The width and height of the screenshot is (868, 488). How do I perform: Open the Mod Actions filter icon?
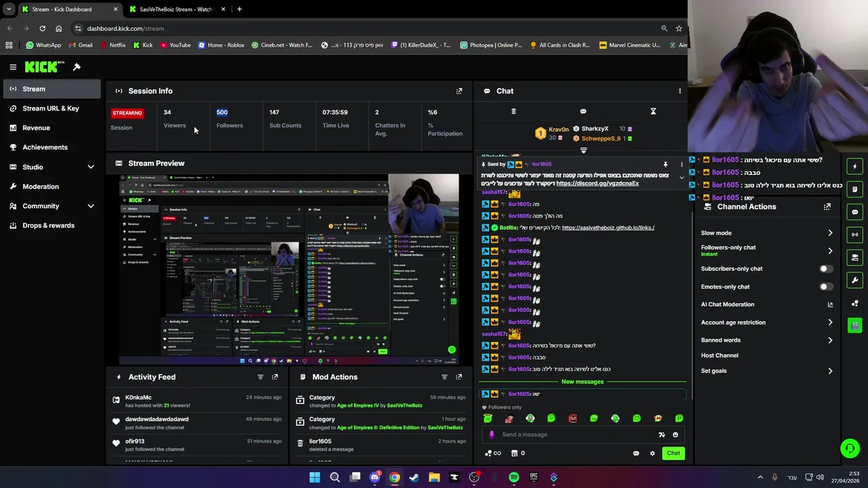coord(445,377)
